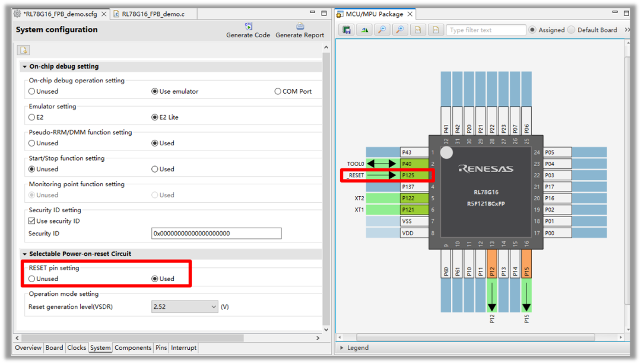Maximize the System configuration editor panel
The height and width of the screenshot is (364, 641).
coord(324,13)
